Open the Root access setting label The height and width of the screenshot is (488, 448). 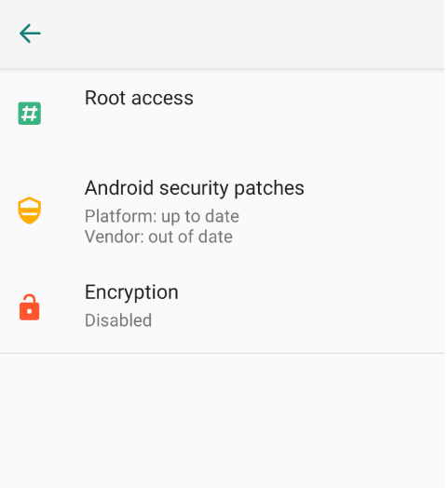click(139, 98)
